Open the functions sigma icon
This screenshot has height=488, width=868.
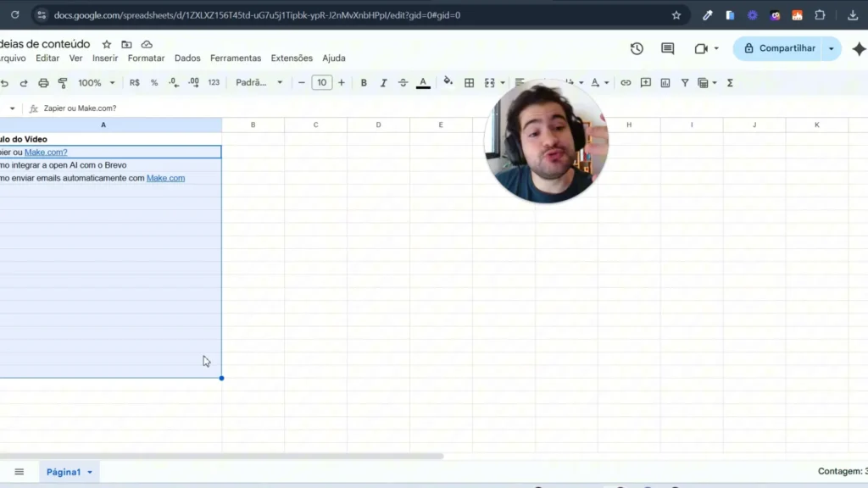(730, 83)
